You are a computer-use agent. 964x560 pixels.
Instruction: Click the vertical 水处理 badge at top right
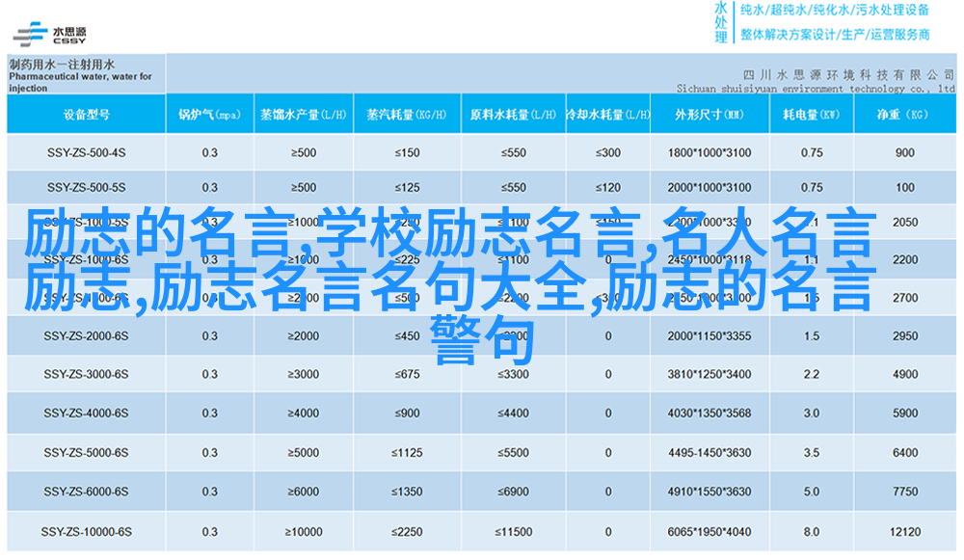pyautogui.click(x=721, y=21)
